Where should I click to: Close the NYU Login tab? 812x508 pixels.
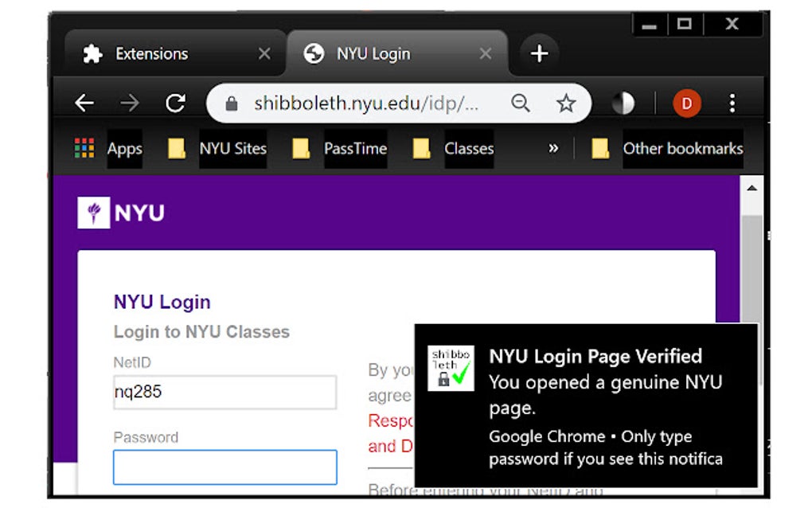pos(485,54)
